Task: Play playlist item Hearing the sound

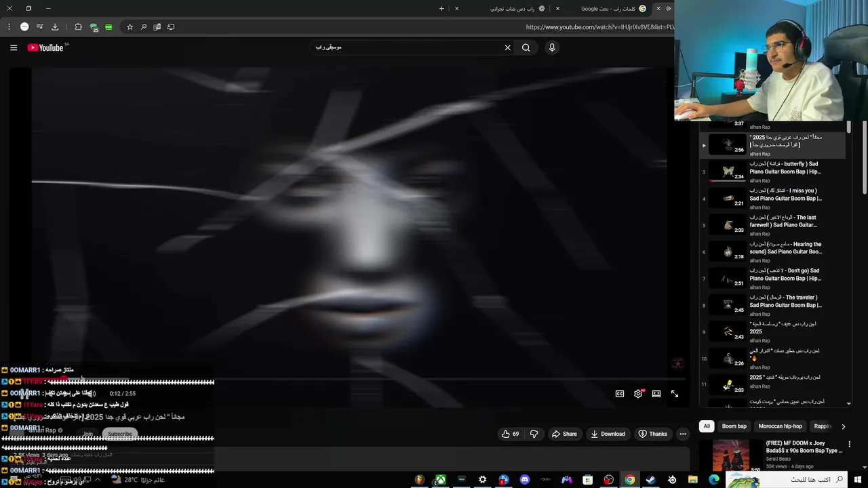Action: pyautogui.click(x=773, y=251)
